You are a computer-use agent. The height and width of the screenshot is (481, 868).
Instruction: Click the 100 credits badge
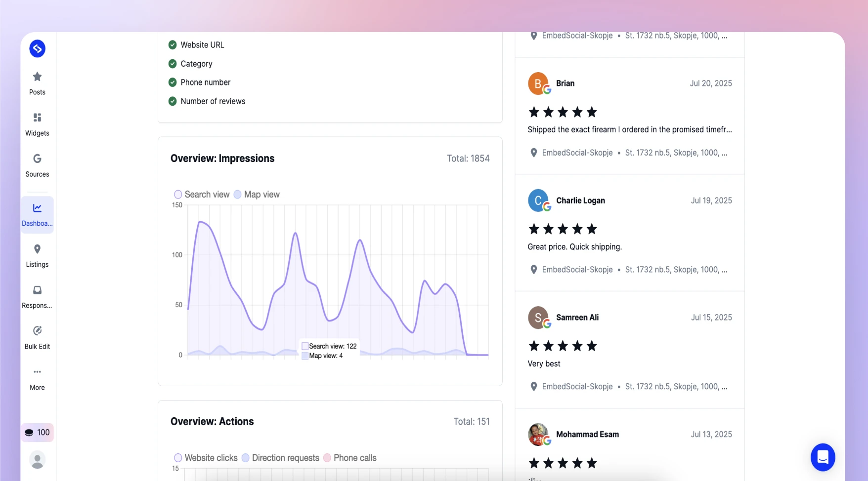point(37,433)
